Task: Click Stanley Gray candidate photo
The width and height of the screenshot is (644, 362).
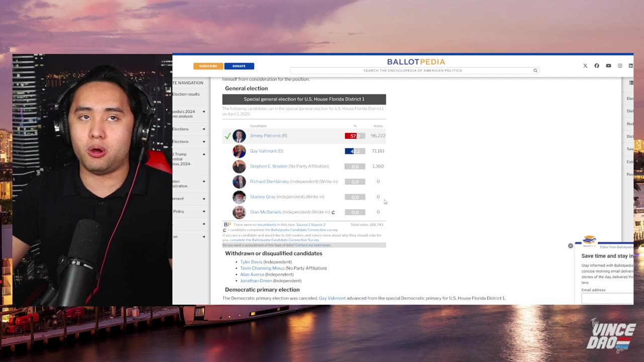Action: coord(239,197)
